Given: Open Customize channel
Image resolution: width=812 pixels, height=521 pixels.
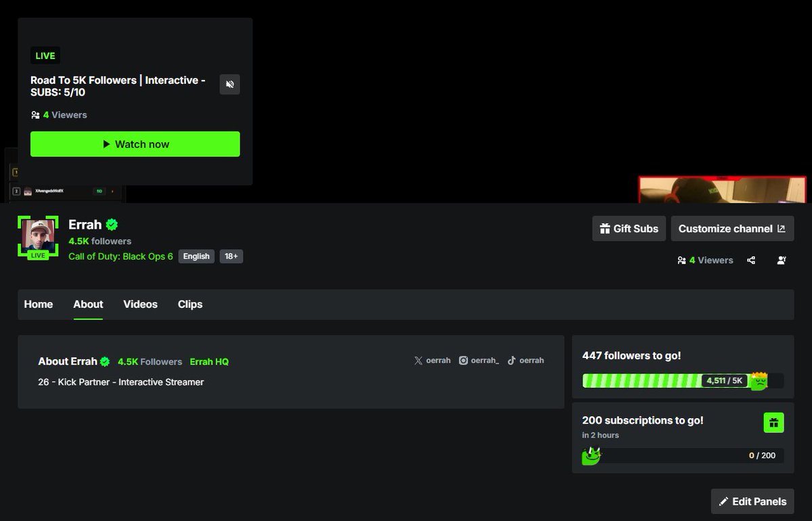Looking at the screenshot, I should coord(732,229).
